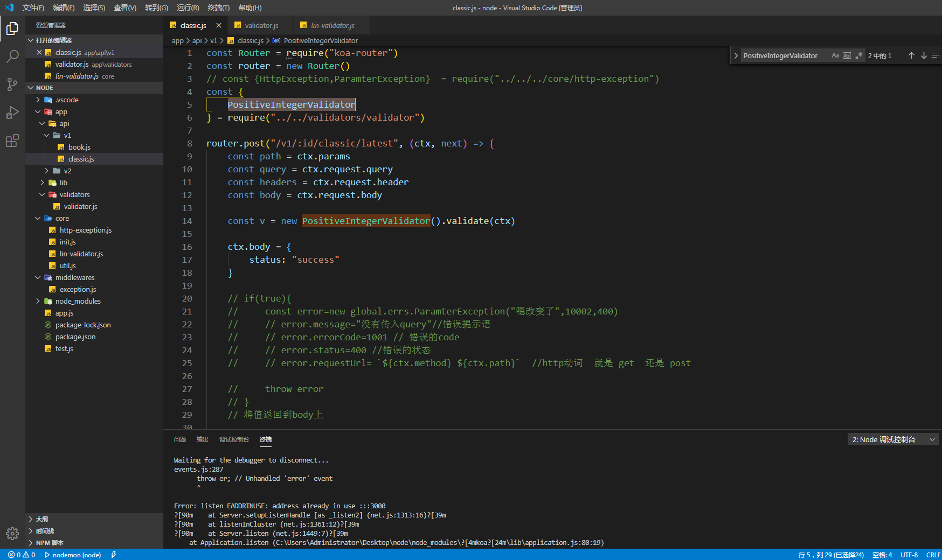Collapse the app folder
The height and width of the screenshot is (560, 942).
94,111
